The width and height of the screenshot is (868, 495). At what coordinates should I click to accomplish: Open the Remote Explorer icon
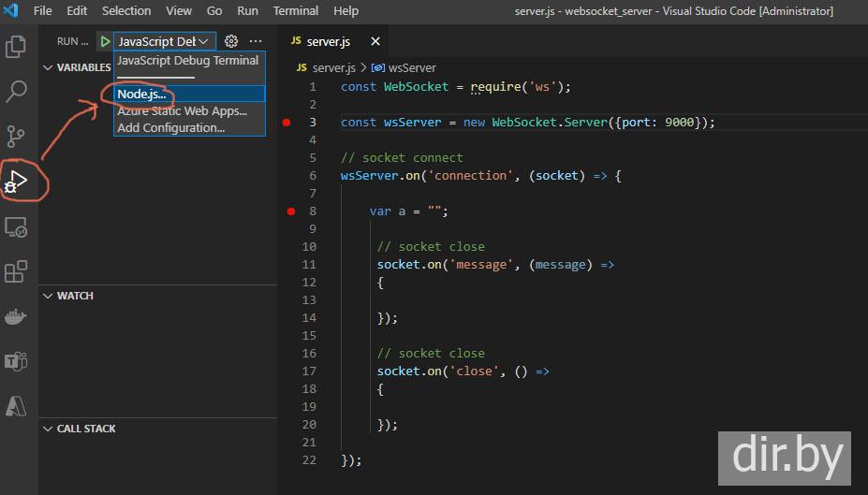[x=16, y=226]
